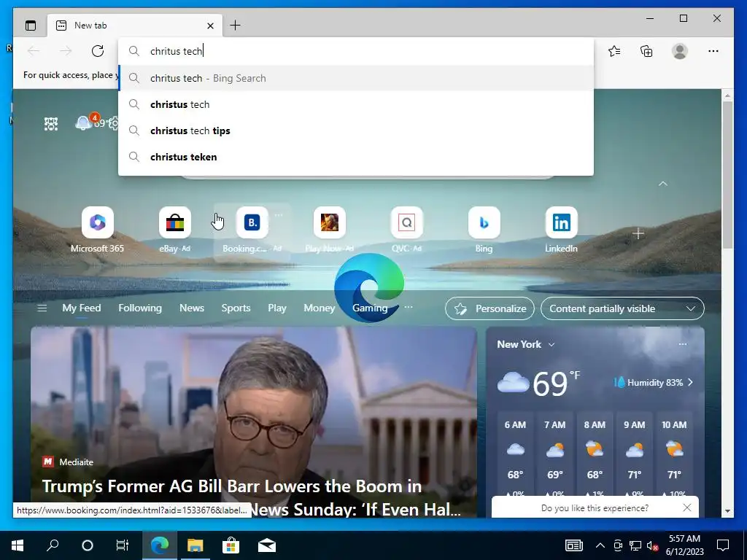Select the 8 AM hourly forecast
Viewport: 747px width, 560px height.
pos(595,454)
